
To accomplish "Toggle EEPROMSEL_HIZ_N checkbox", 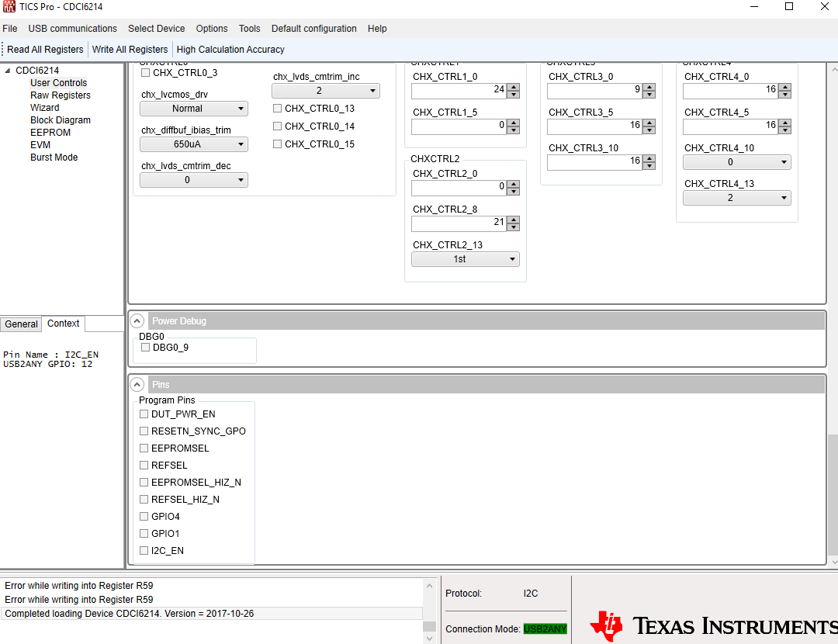I will click(144, 482).
